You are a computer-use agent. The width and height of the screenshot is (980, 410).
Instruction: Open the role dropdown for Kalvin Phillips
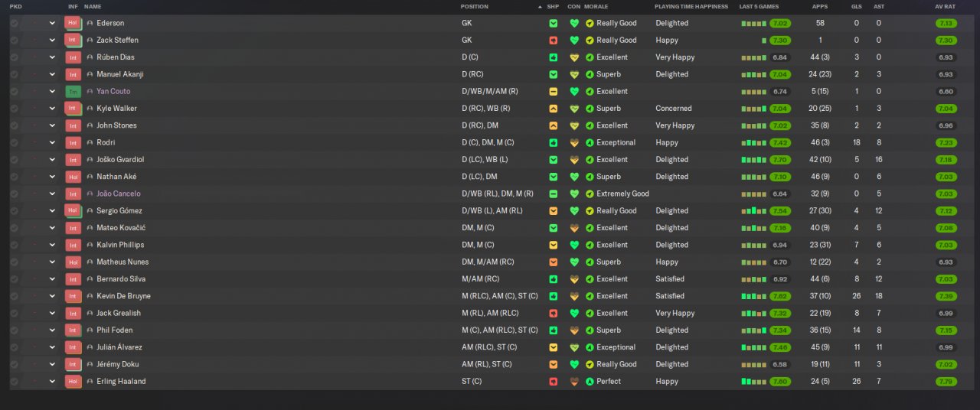point(52,245)
